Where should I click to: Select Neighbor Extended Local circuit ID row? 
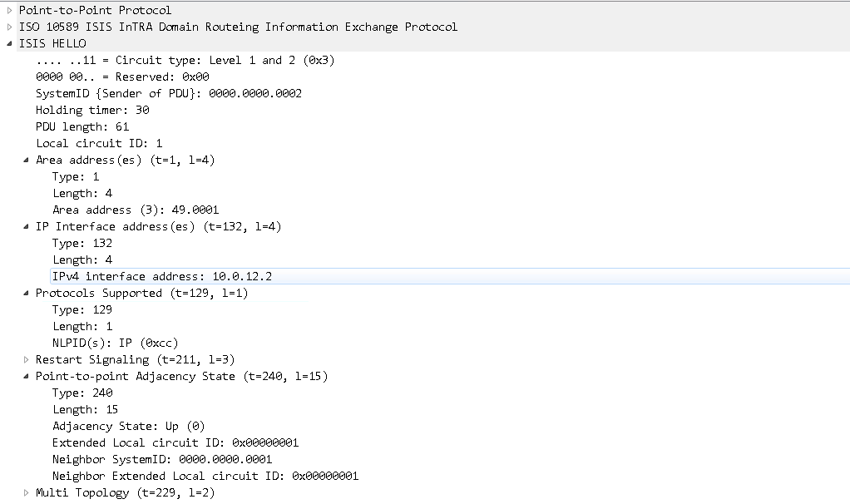click(x=205, y=476)
